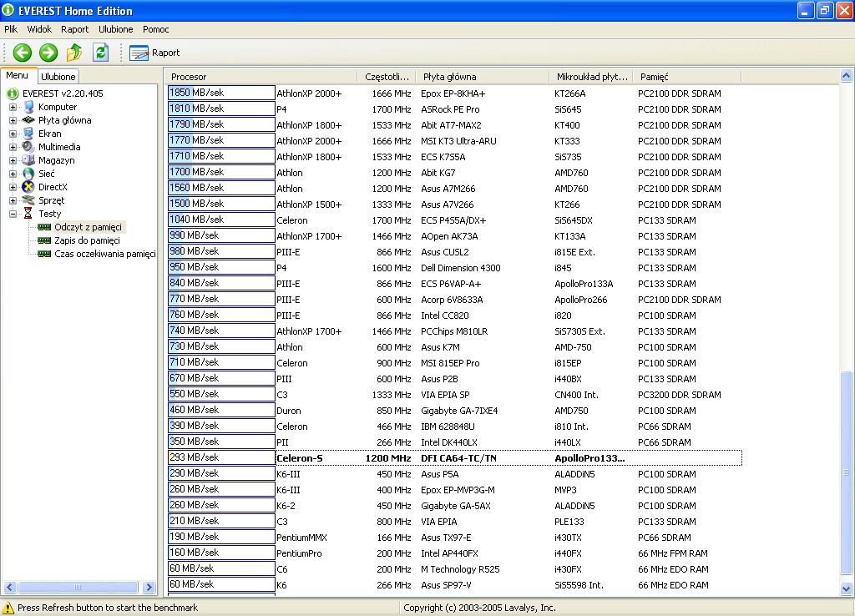Expand the Sprzęt tree node

[x=13, y=200]
